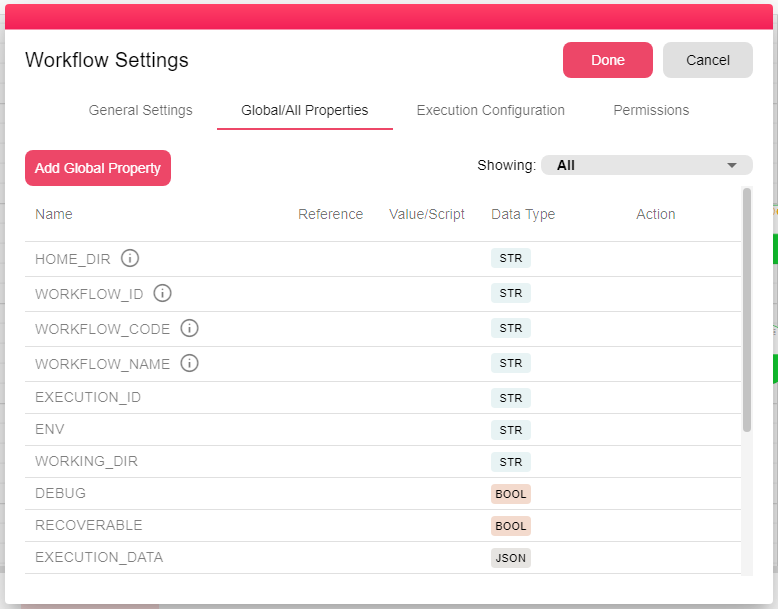This screenshot has width=778, height=609.
Task: Go to the Permissions tab
Action: click(651, 110)
